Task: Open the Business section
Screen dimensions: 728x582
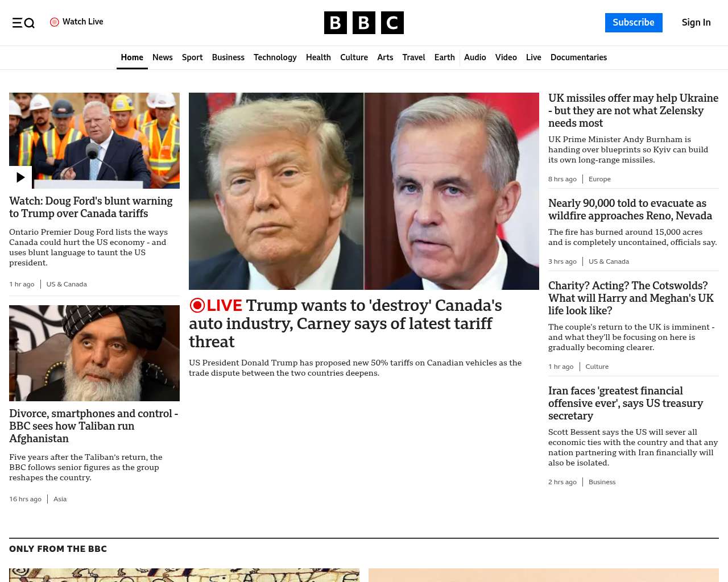Action: 228,57
